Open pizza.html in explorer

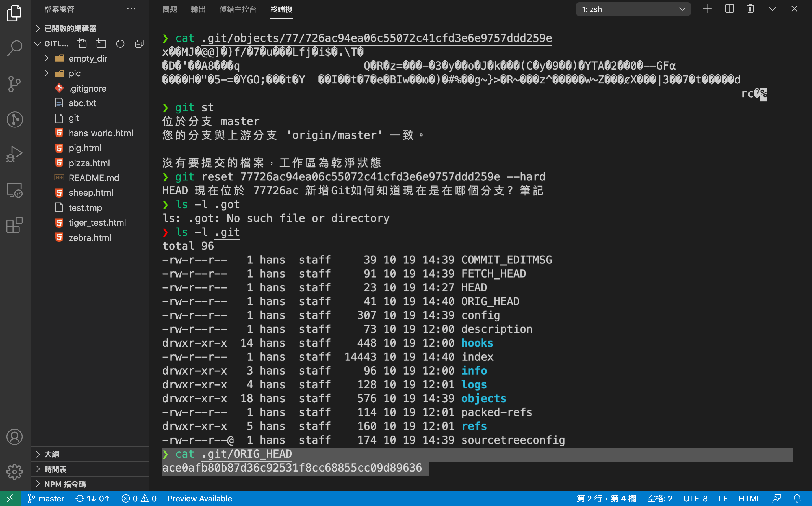pyautogui.click(x=90, y=163)
